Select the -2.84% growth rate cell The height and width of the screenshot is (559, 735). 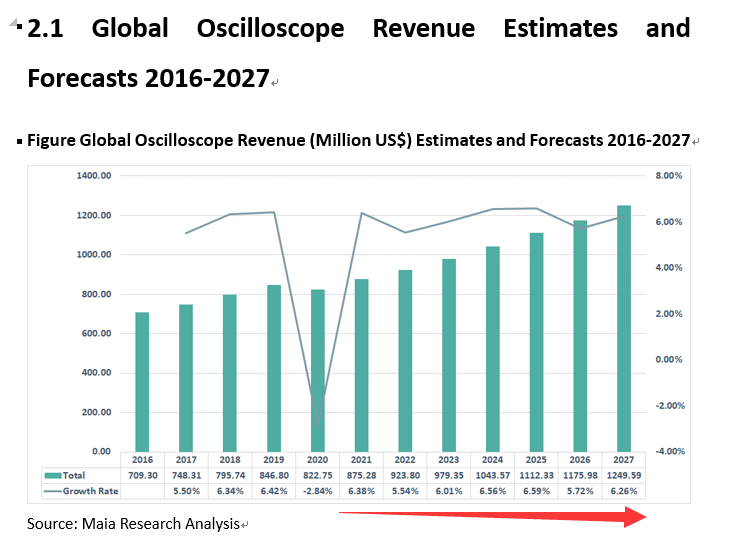(318, 491)
